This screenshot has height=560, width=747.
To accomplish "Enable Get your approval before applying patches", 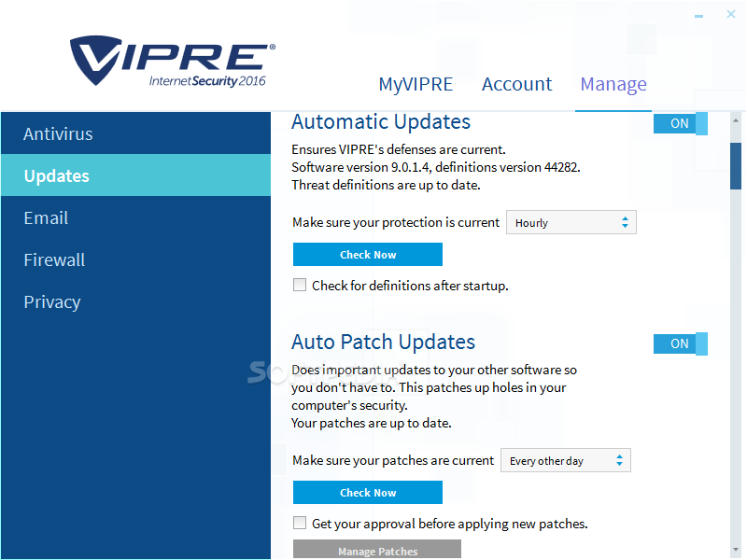I will click(x=300, y=523).
